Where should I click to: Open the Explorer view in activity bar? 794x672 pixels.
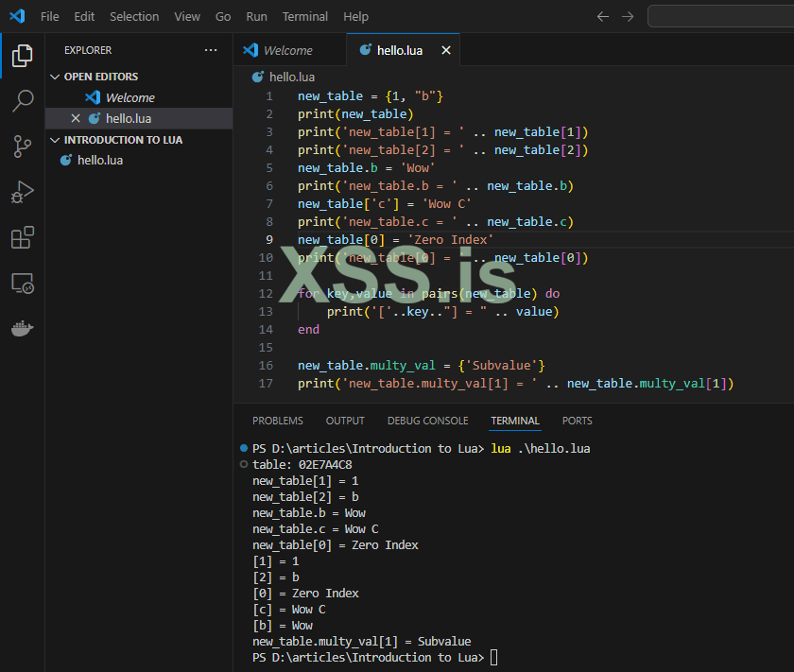tap(22, 56)
